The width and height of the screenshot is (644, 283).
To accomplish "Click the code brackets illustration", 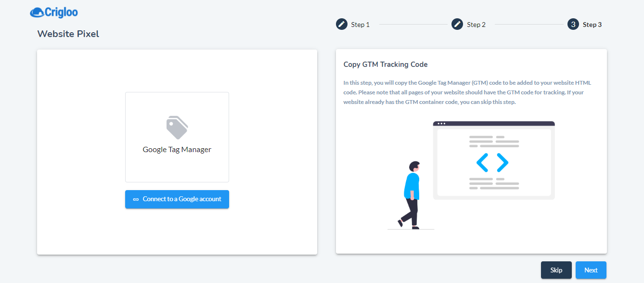I will pos(492,163).
